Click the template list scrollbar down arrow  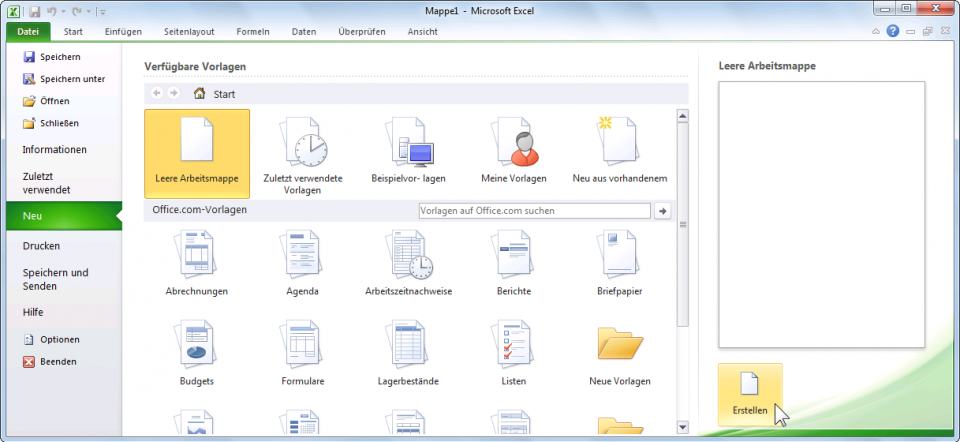pos(683,428)
